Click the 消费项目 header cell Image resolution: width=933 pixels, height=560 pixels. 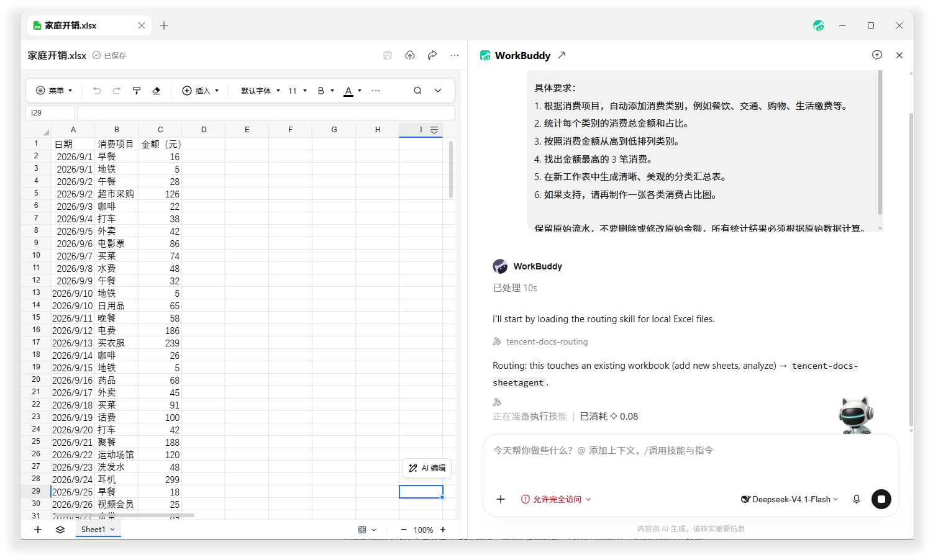(x=116, y=144)
